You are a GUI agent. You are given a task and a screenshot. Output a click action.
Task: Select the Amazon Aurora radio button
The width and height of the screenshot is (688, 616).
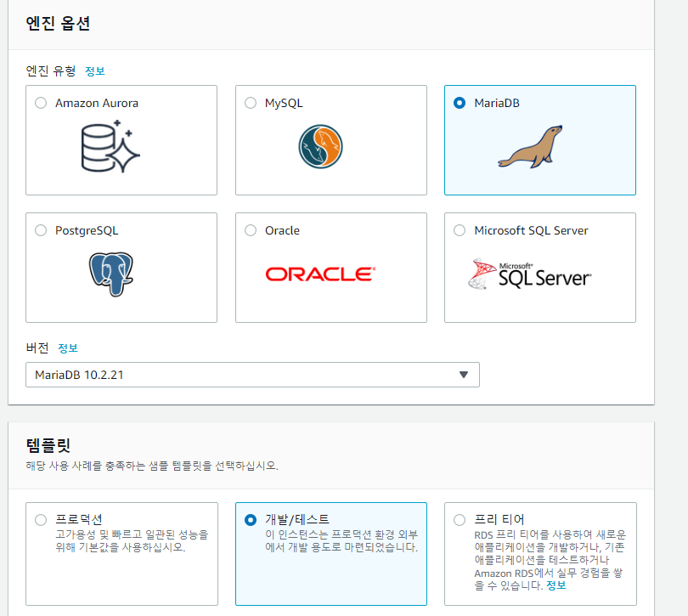click(x=40, y=102)
